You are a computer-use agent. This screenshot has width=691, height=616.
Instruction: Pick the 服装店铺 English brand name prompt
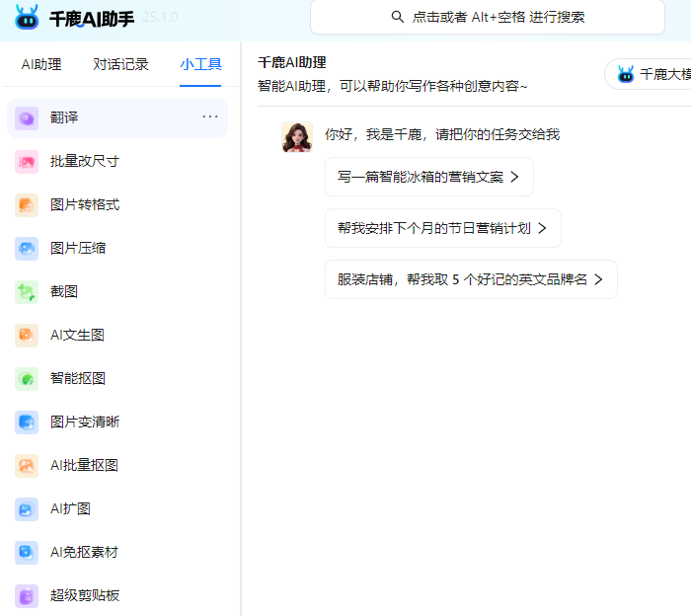(x=470, y=279)
